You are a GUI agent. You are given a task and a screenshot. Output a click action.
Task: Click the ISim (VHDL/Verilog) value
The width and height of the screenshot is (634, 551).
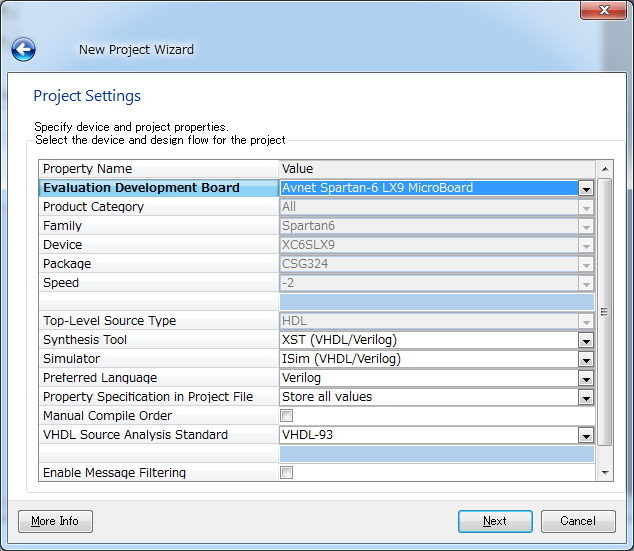[429, 359]
